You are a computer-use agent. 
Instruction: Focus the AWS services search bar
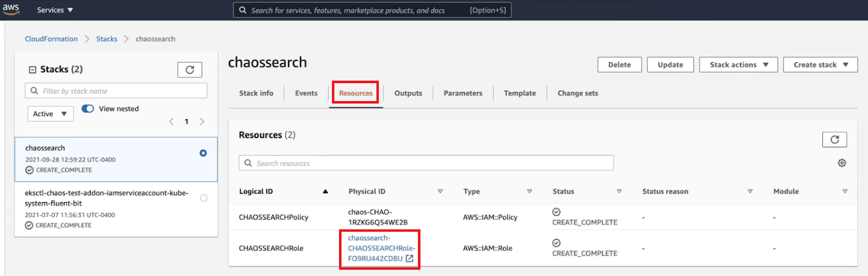[372, 10]
